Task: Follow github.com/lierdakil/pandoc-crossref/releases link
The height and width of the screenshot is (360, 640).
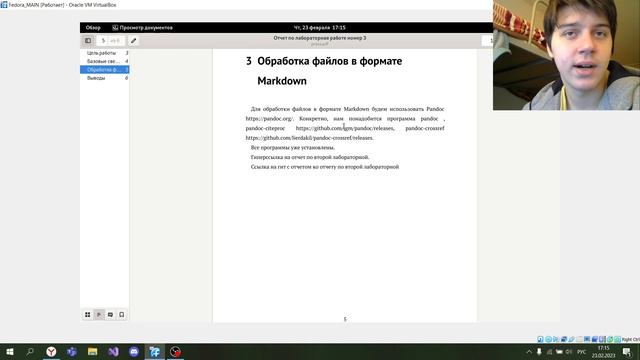Action: [x=309, y=138]
